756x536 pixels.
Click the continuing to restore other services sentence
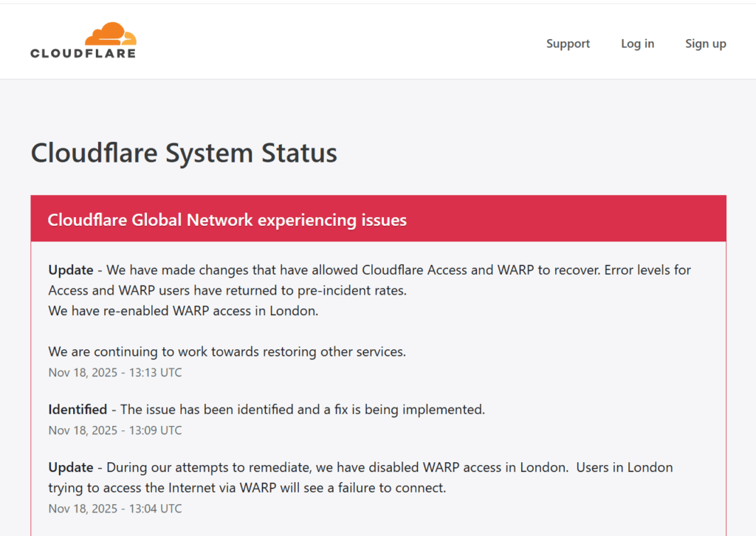pos(227,351)
